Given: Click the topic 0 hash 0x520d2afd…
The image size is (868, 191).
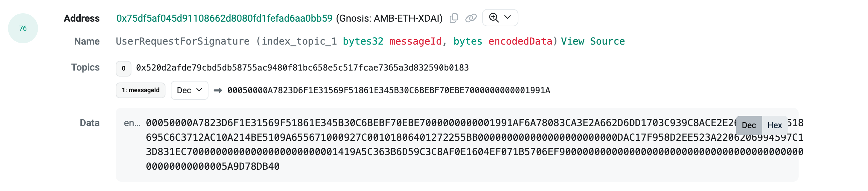Looking at the screenshot, I should (302, 68).
